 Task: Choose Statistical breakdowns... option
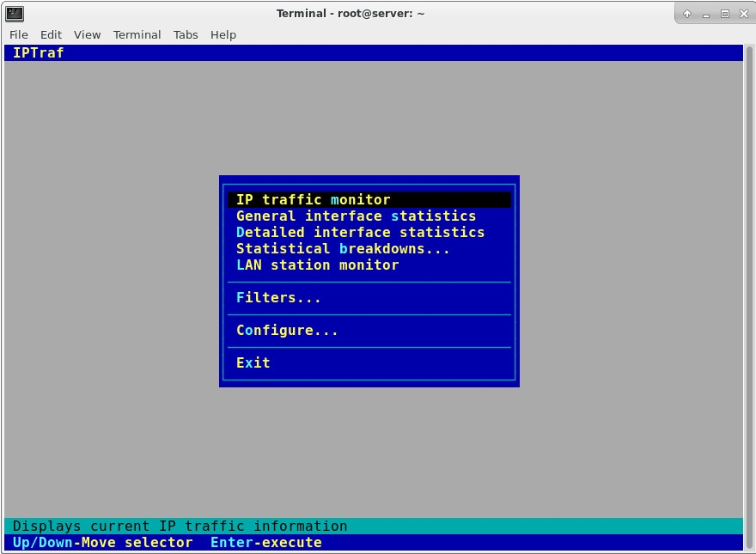click(369, 249)
